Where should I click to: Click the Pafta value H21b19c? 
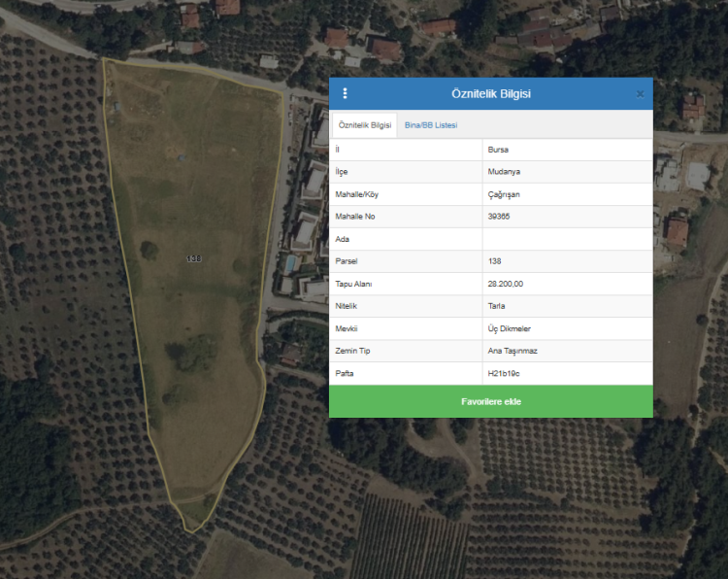(x=504, y=373)
